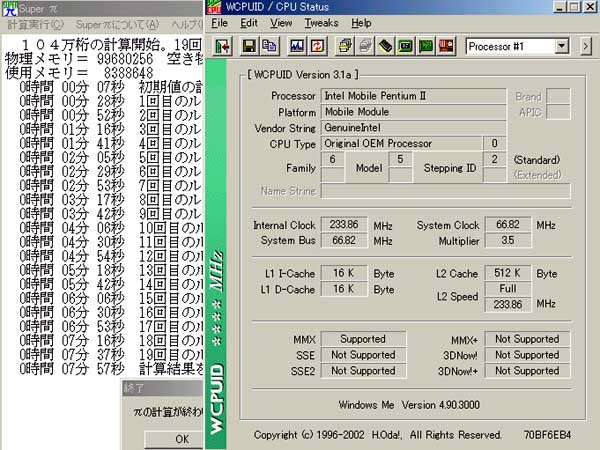This screenshot has height=450, width=600.
Task: Click the green monitor toolbar icon
Action: tap(406, 47)
